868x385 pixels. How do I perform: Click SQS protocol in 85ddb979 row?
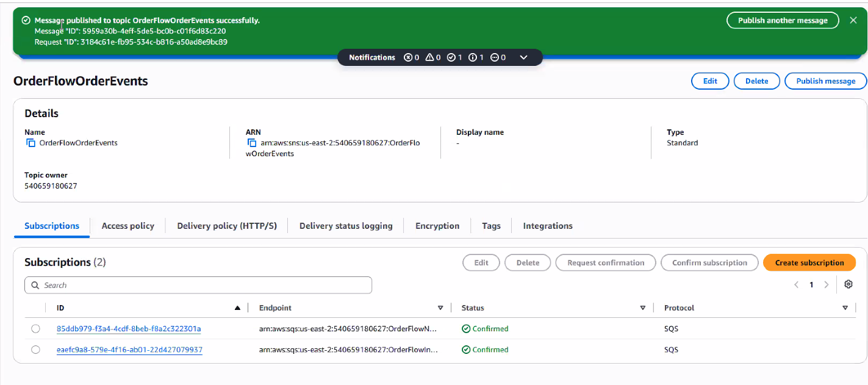pos(671,329)
